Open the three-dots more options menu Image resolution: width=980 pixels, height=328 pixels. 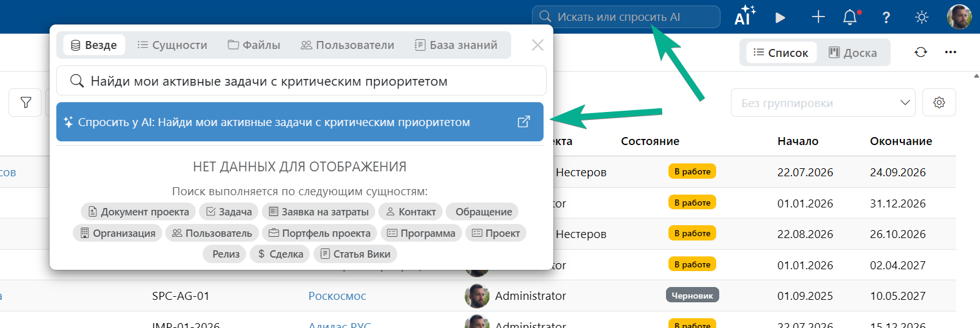point(951,52)
